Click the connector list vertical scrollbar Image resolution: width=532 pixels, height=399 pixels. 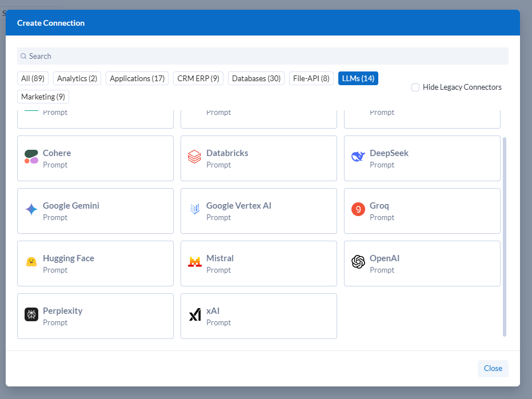coord(504,237)
